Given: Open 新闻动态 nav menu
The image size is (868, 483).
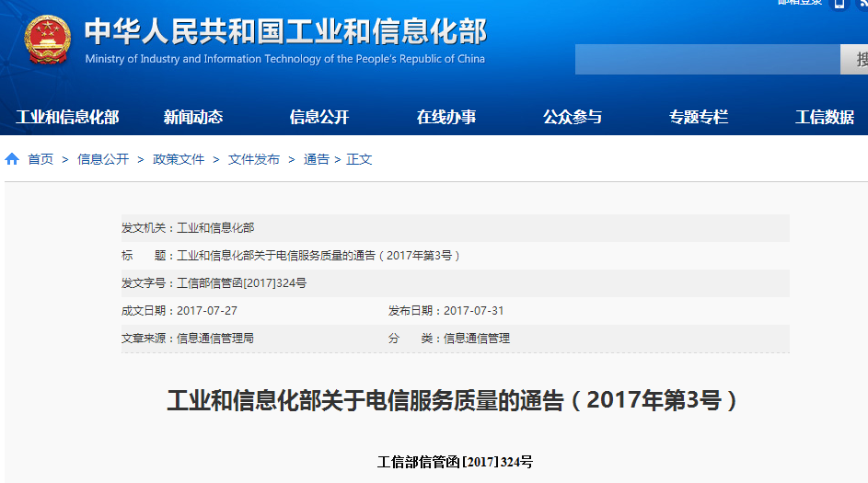Looking at the screenshot, I should (x=193, y=117).
